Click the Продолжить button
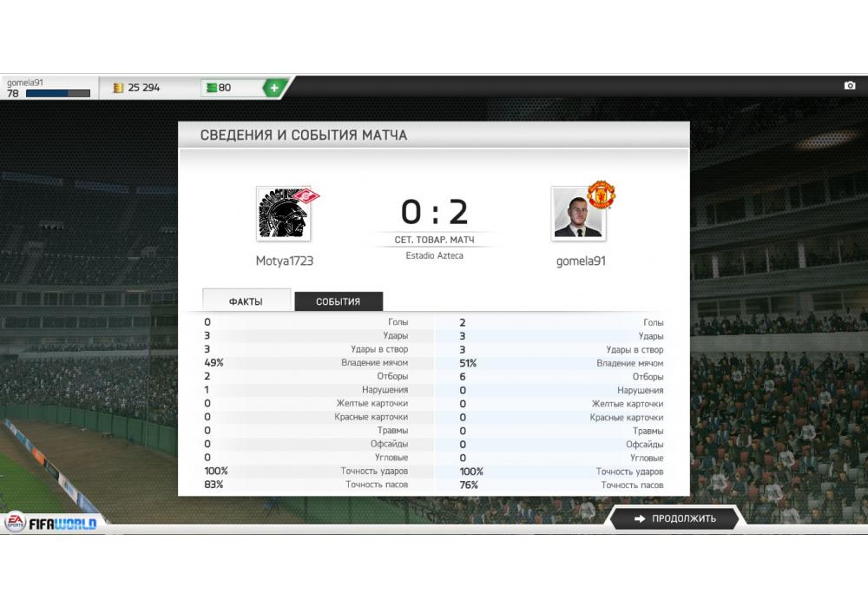 (x=675, y=519)
